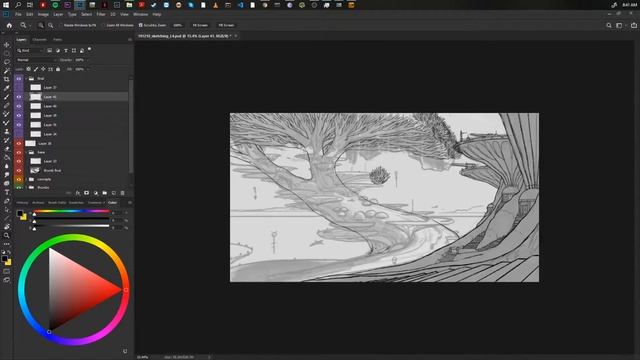Viewport: 640px width, 360px height.
Task: Open the Normal blend mode dropdown
Action: [x=36, y=60]
